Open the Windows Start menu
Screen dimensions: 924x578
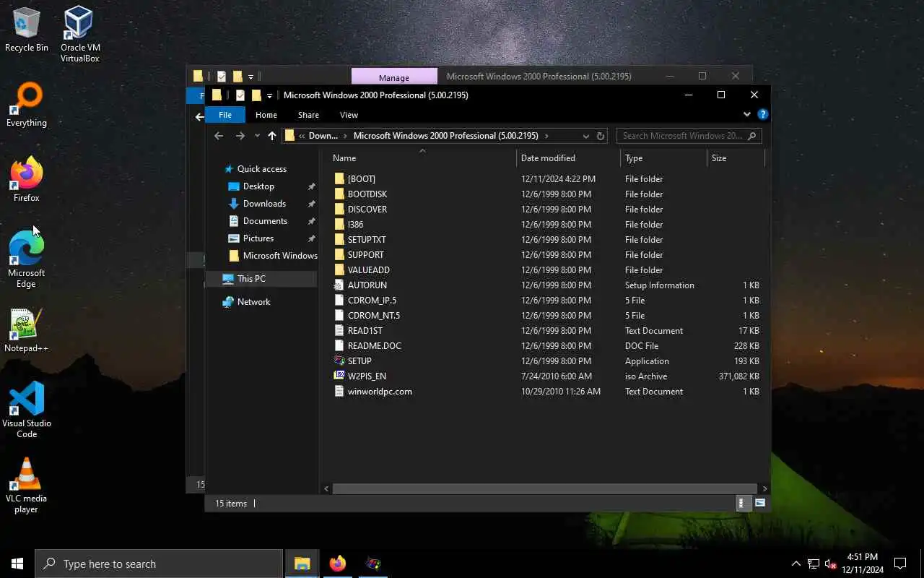tap(17, 564)
